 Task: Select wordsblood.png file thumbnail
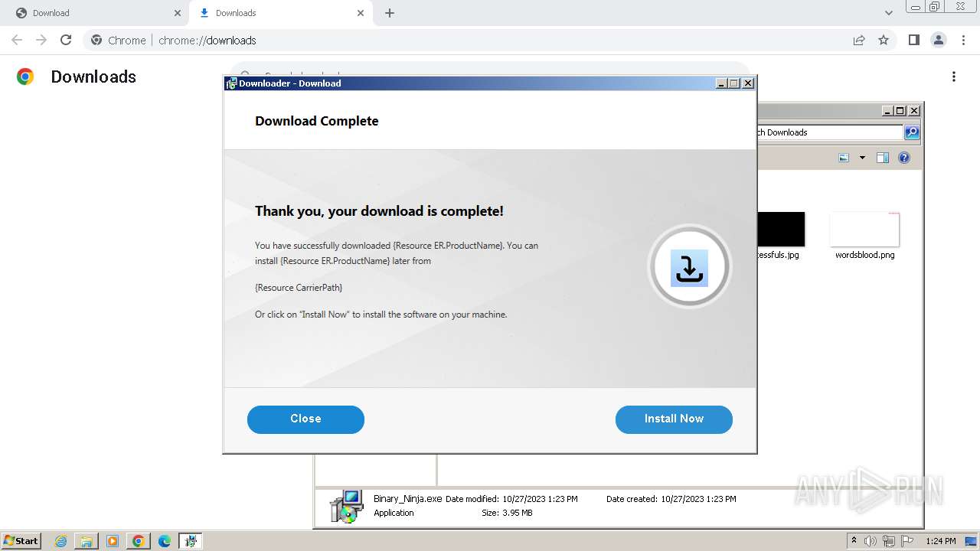[864, 230]
